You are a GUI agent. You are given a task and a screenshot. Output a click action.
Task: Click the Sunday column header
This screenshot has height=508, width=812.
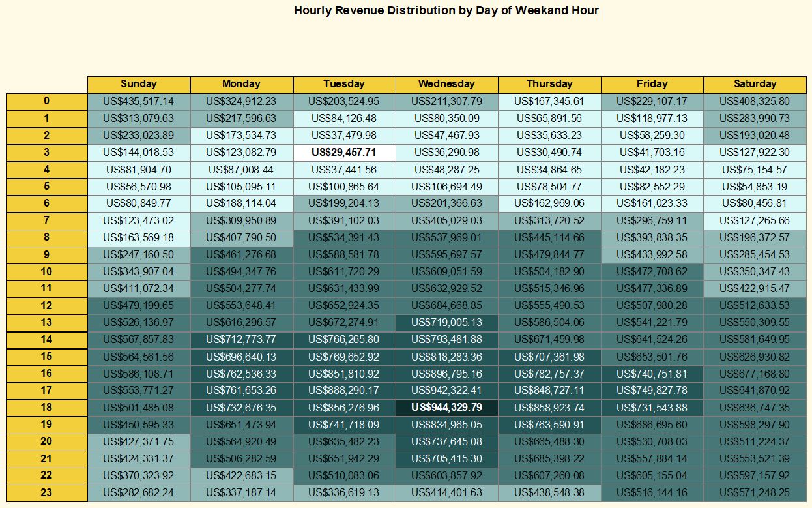point(139,84)
